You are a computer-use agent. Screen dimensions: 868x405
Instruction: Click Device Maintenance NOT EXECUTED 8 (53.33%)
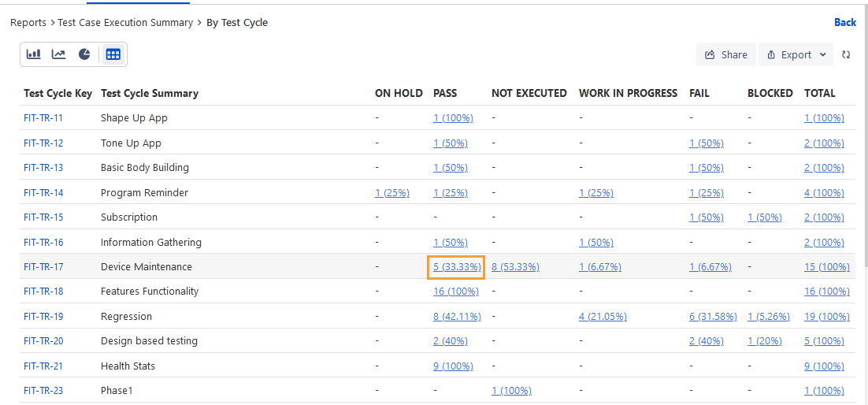(515, 266)
